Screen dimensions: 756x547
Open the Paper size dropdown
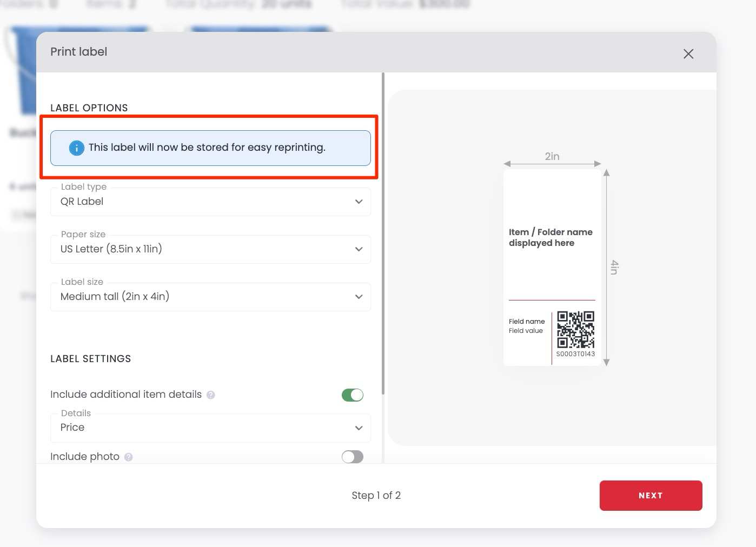(210, 249)
